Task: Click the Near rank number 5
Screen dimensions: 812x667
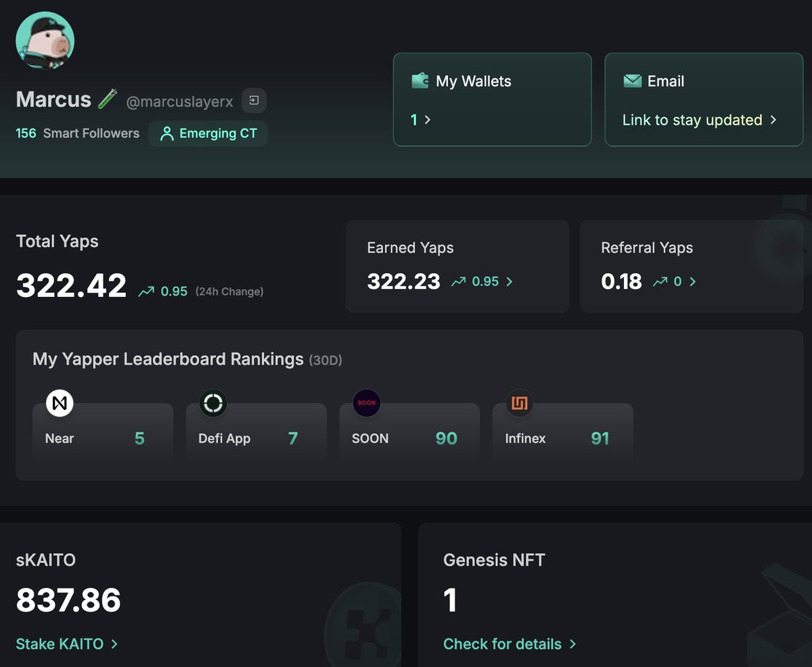Action: 139,438
